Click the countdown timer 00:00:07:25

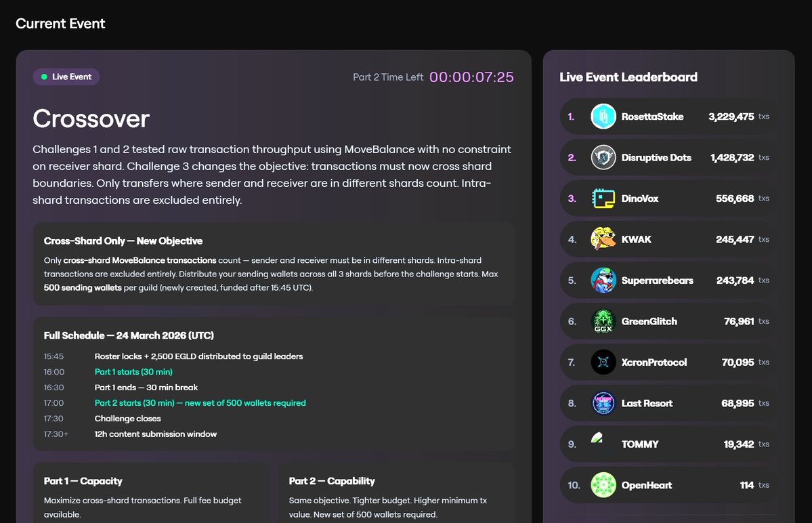click(472, 77)
